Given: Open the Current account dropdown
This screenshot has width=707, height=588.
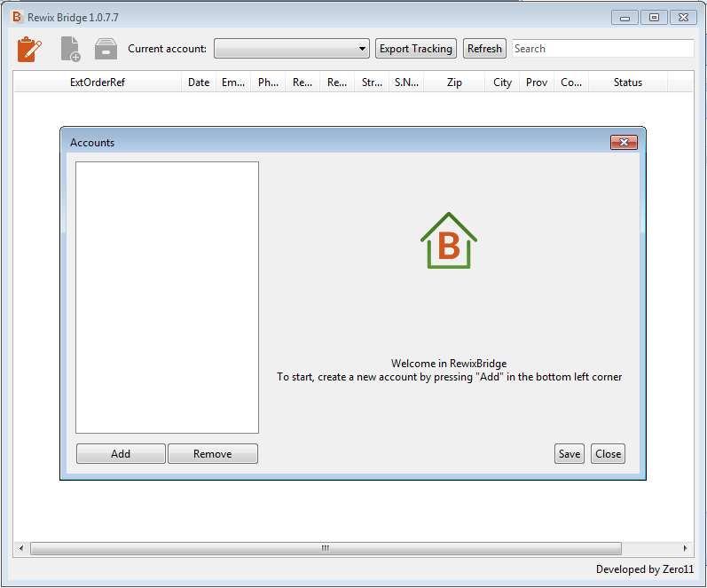Looking at the screenshot, I should 292,48.
